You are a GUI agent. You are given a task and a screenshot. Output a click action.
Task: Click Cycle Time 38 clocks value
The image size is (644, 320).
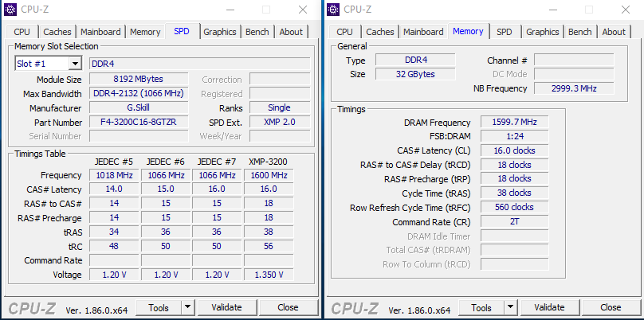tap(514, 193)
